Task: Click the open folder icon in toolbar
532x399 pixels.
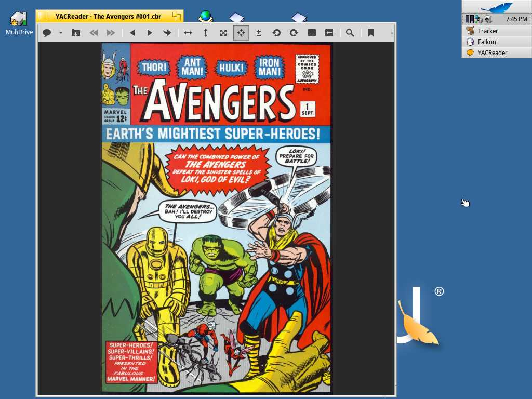Action: pyautogui.click(x=76, y=33)
